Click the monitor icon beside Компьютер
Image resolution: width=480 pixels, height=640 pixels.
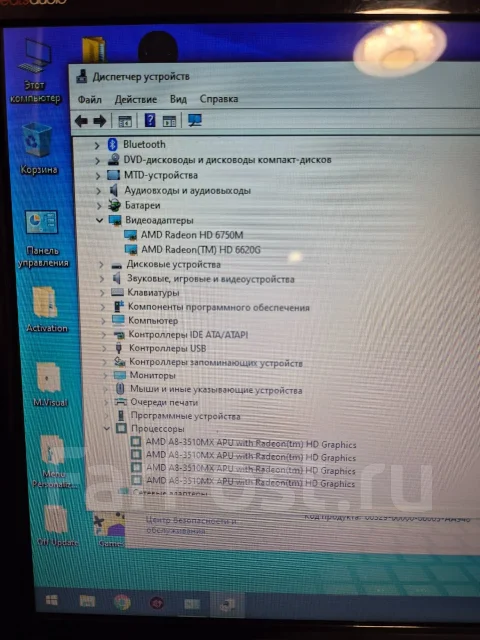(x=118, y=320)
